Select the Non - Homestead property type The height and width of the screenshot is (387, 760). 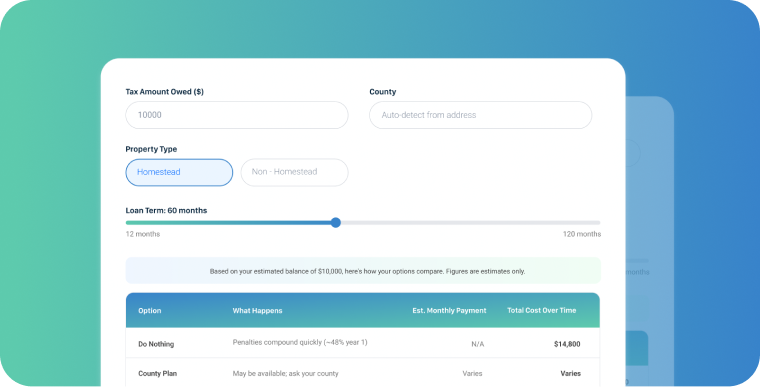[294, 172]
